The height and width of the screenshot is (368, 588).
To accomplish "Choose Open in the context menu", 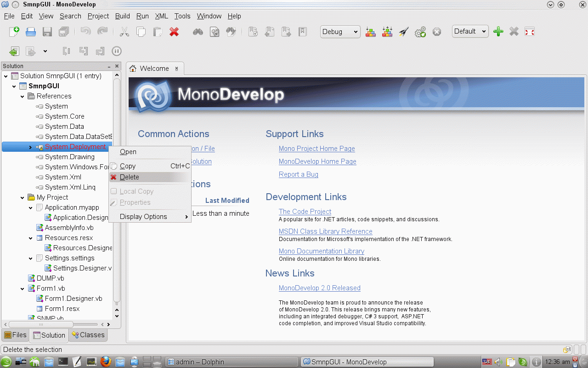I will pos(150,152).
